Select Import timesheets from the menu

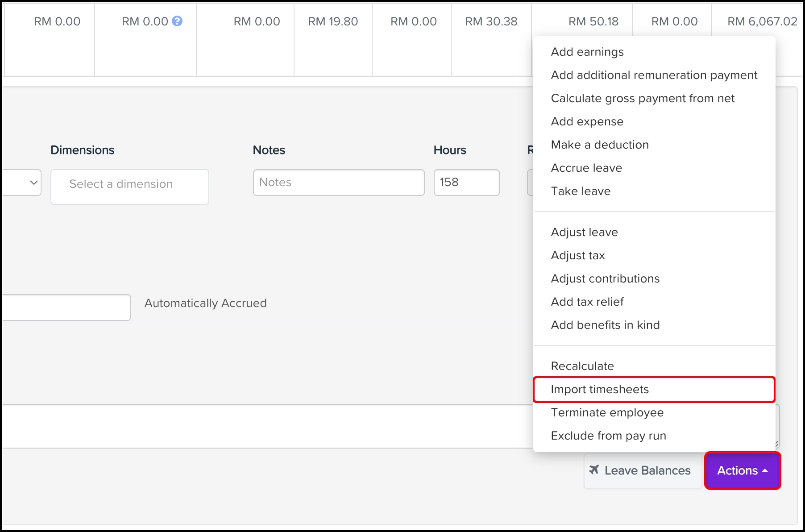[x=599, y=389]
